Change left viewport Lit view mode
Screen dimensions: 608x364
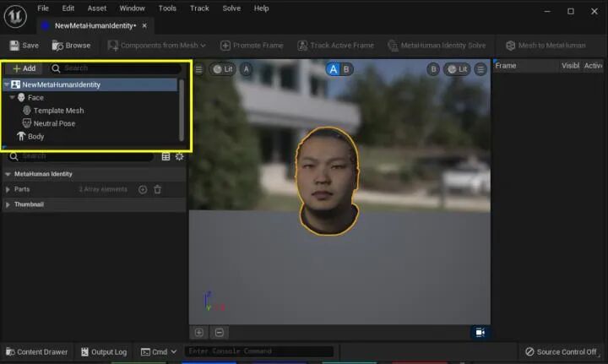pyautogui.click(x=223, y=69)
